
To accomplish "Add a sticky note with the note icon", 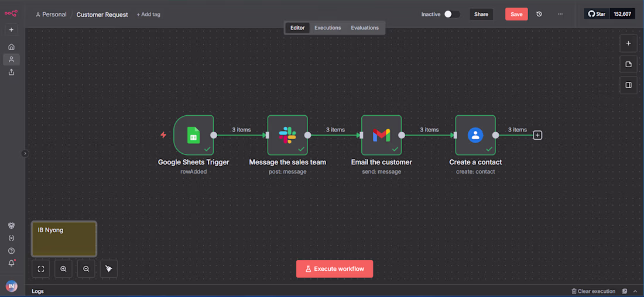I will (628, 64).
